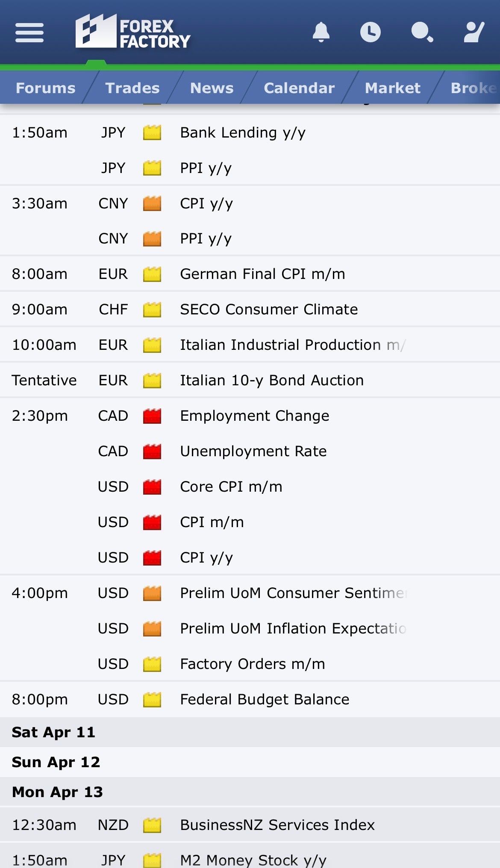Click the Forex Factory logo
The image size is (500, 868).
click(x=133, y=32)
